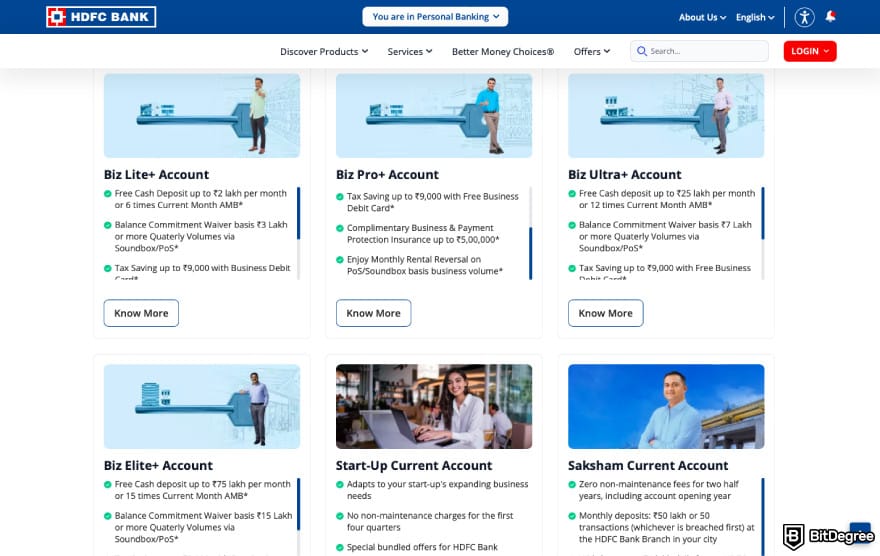Expand the Offers menu
This screenshot has height=556, width=880.
pyautogui.click(x=592, y=52)
